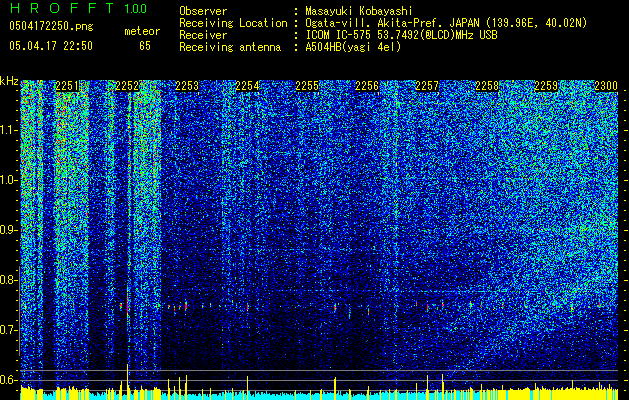
Task: Click the 2257 time marker
Action: [x=427, y=86]
